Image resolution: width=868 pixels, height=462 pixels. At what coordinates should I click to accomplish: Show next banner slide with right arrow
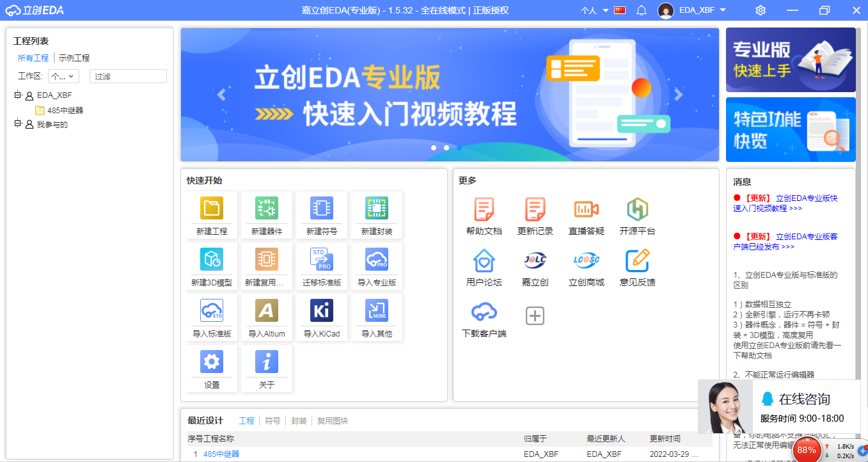point(679,95)
